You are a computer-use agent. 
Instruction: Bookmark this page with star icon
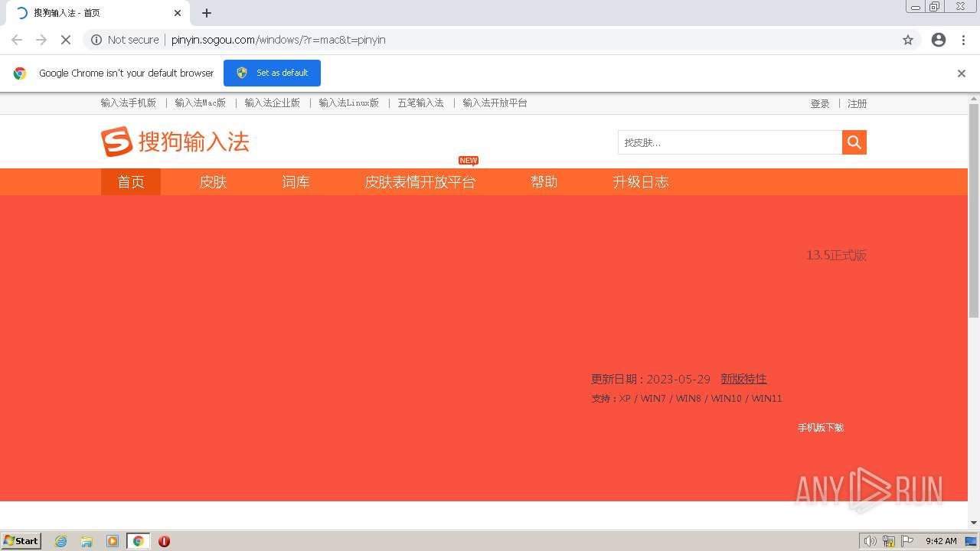[x=908, y=40]
